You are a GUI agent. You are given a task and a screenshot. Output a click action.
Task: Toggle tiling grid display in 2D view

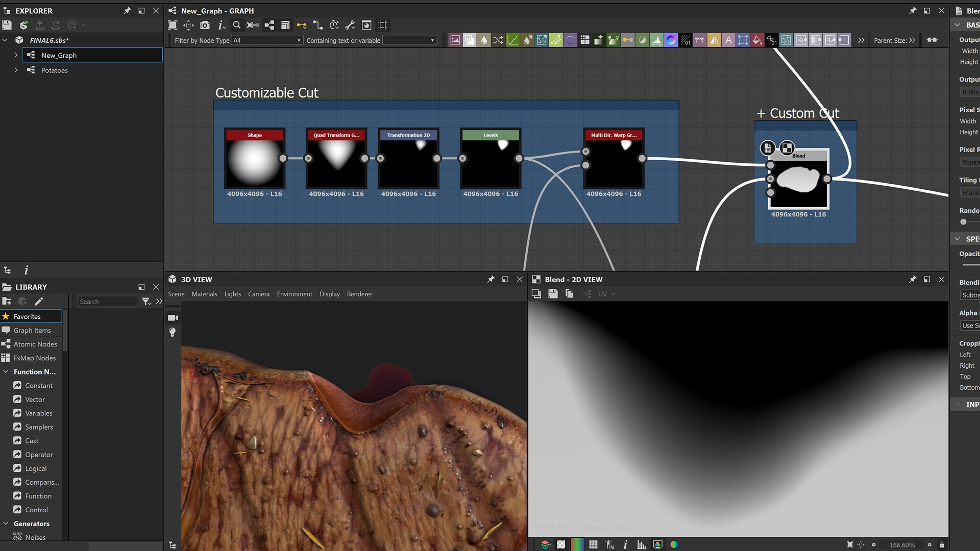point(593,545)
